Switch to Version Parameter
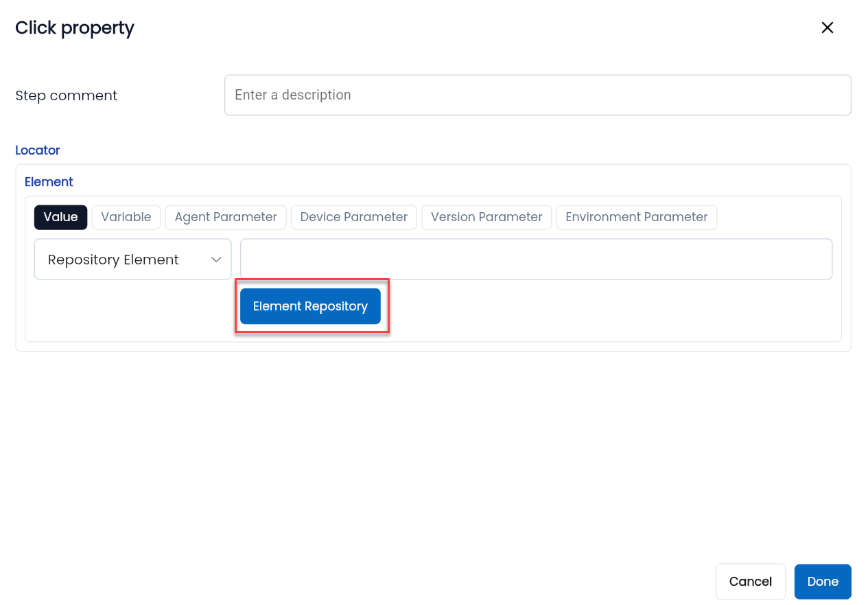The width and height of the screenshot is (868, 605). pyautogui.click(x=486, y=217)
